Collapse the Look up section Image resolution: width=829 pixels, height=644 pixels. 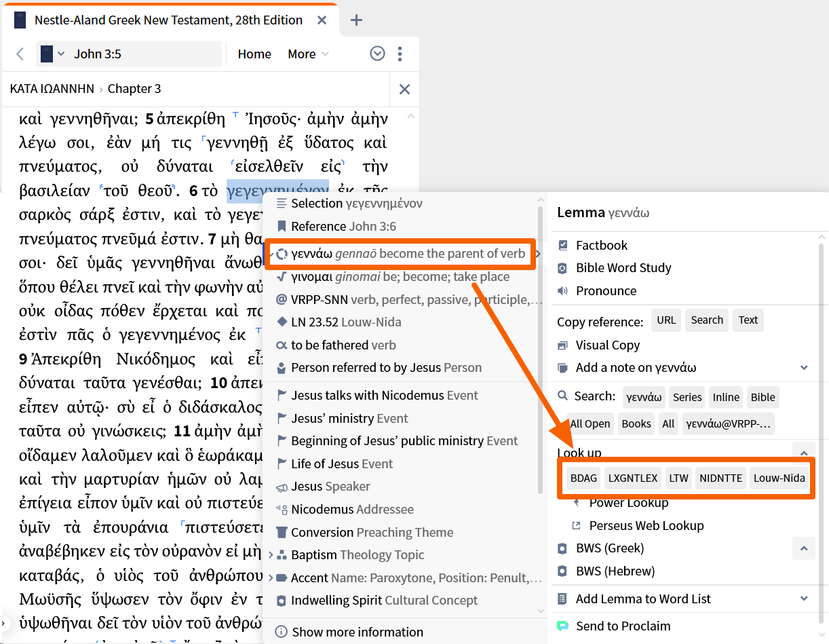coord(804,453)
